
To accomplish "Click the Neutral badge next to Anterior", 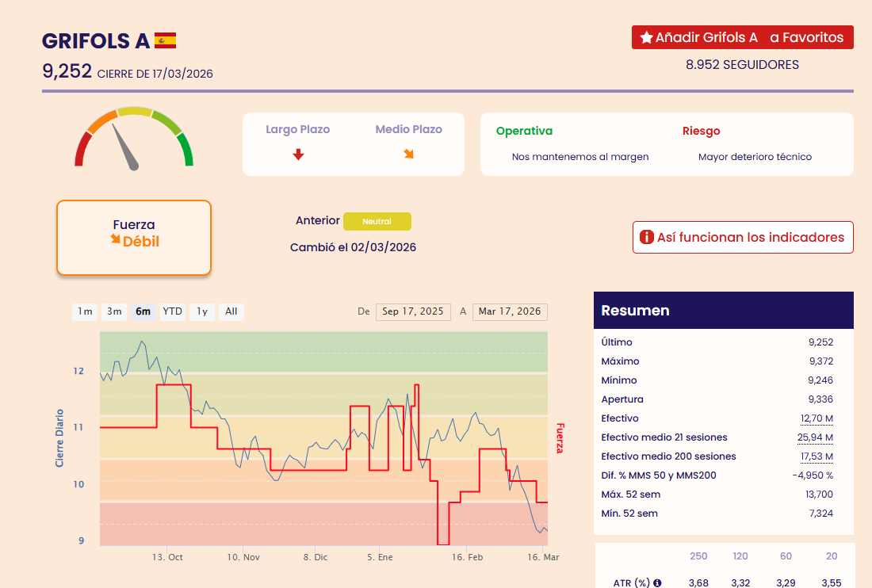I will [x=377, y=221].
